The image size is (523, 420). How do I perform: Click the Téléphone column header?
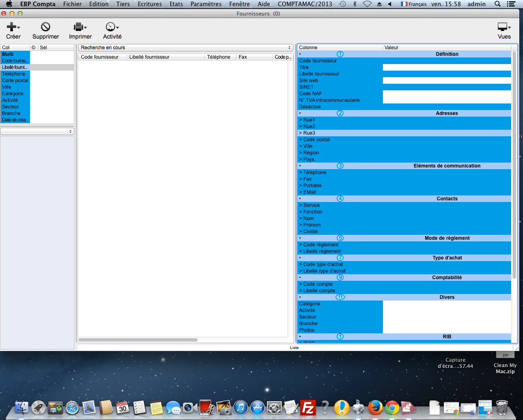click(x=220, y=57)
